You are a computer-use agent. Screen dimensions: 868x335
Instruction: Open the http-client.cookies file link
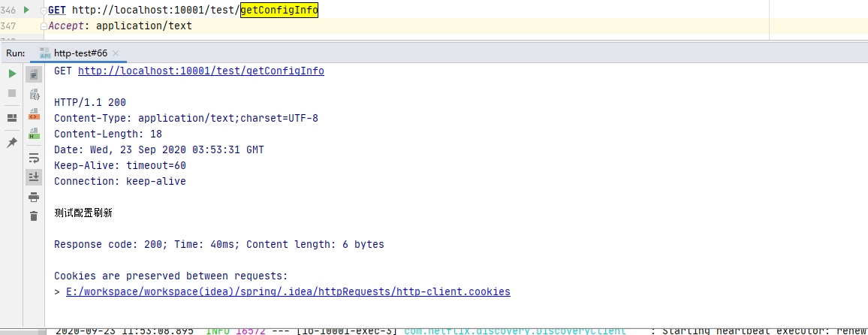click(288, 291)
